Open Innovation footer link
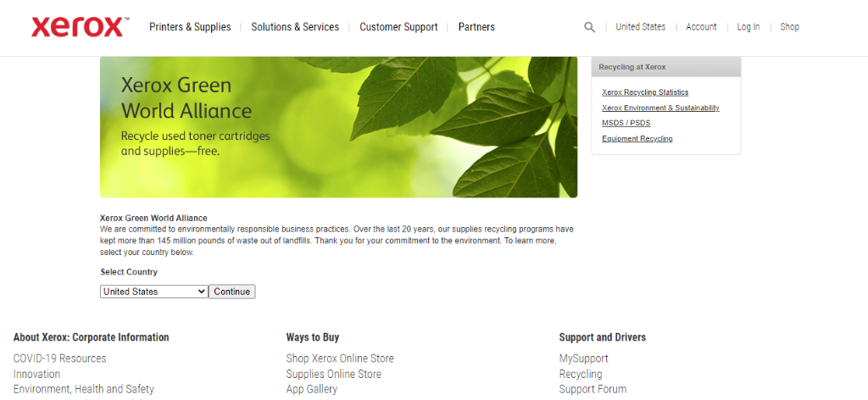 click(x=36, y=374)
